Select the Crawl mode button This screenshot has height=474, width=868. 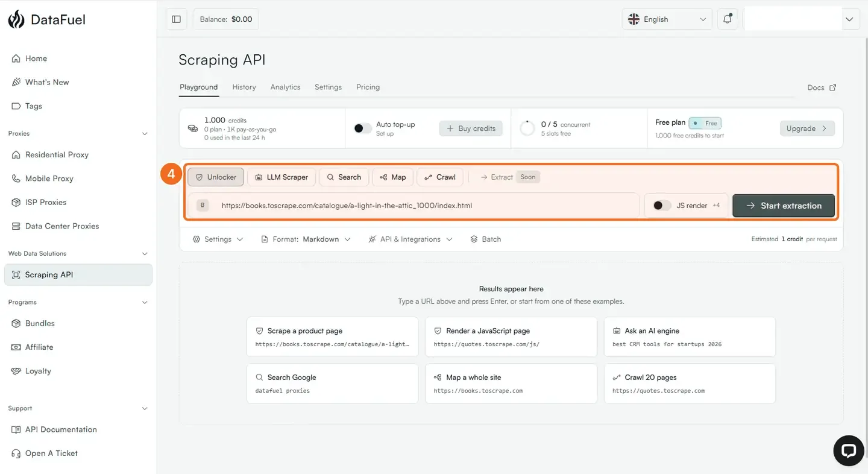pyautogui.click(x=440, y=177)
